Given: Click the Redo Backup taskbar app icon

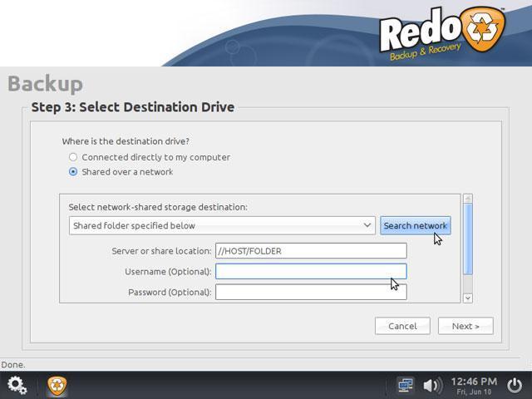Looking at the screenshot, I should pos(57,386).
